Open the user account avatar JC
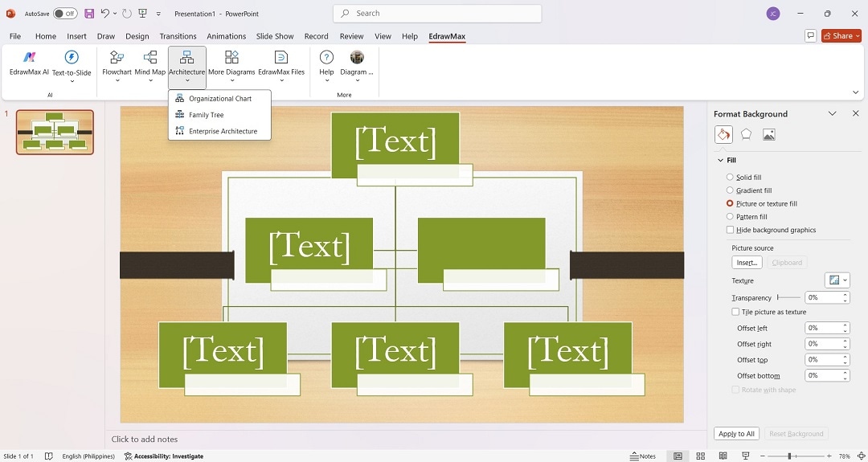Viewport: 868px width, 462px height. pyautogui.click(x=773, y=14)
